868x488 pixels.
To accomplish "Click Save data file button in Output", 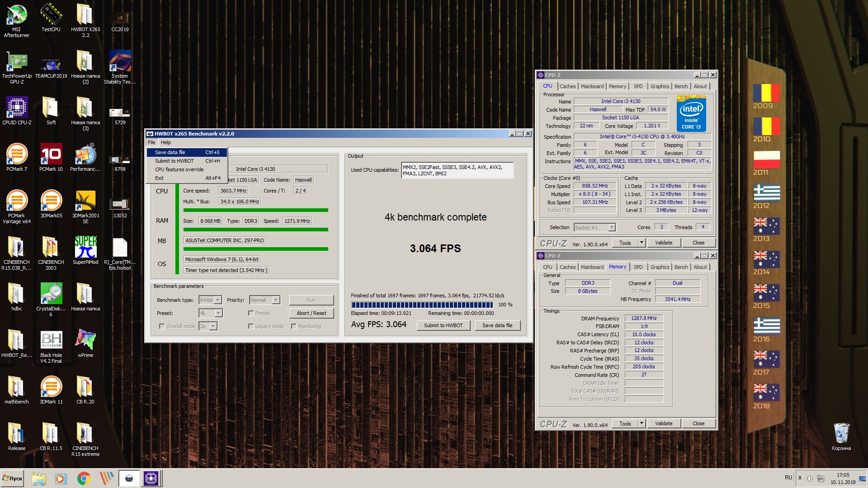I will (497, 325).
